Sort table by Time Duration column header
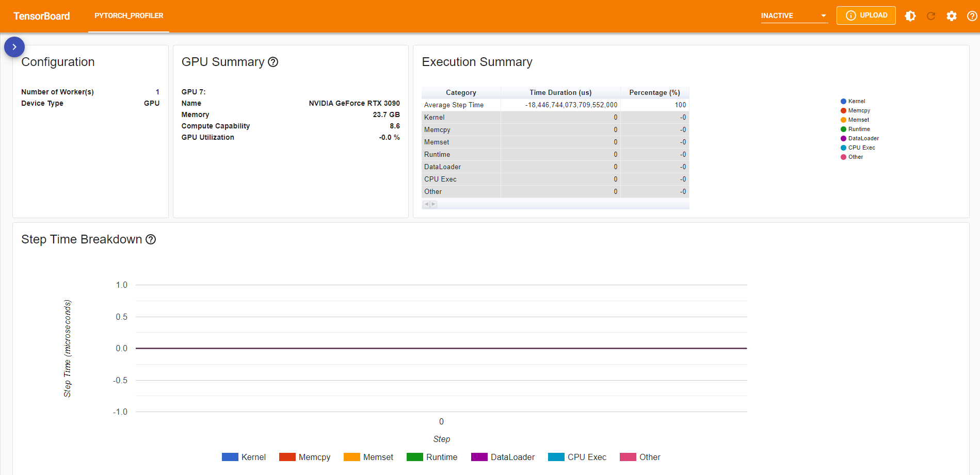Viewport: 980px width, 475px height. [x=560, y=92]
